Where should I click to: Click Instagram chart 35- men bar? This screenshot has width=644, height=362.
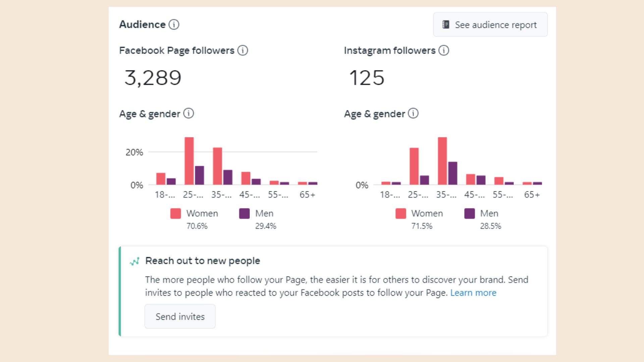(x=453, y=173)
